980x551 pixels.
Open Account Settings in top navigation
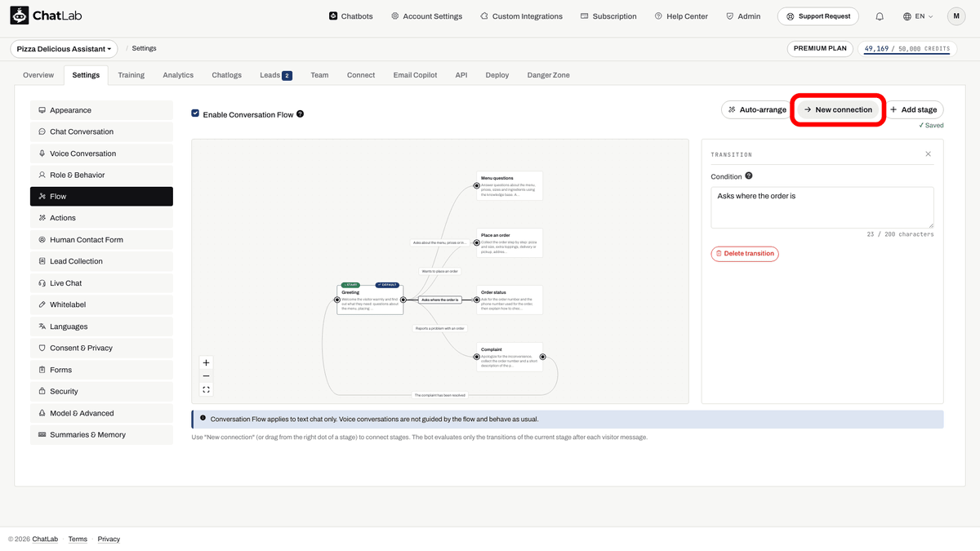[426, 16]
